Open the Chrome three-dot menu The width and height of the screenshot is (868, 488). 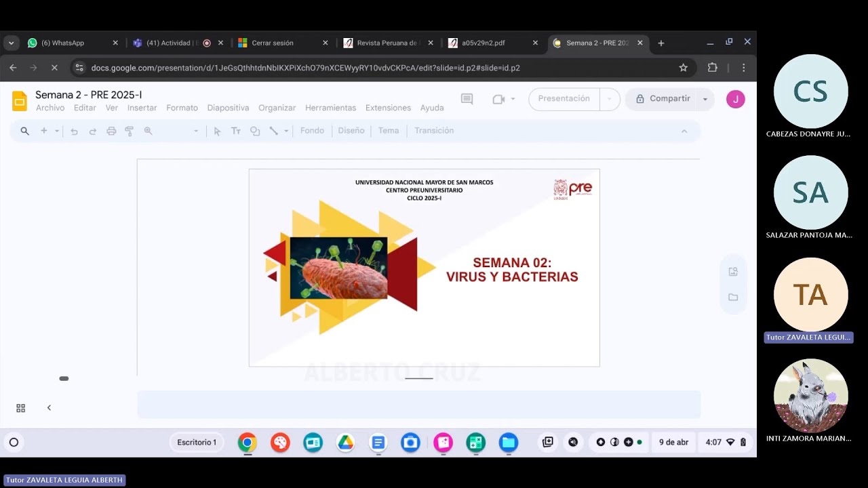point(744,68)
